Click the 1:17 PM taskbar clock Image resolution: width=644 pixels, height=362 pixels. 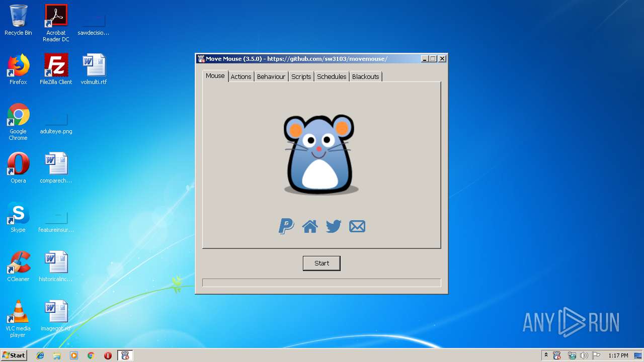(x=618, y=355)
